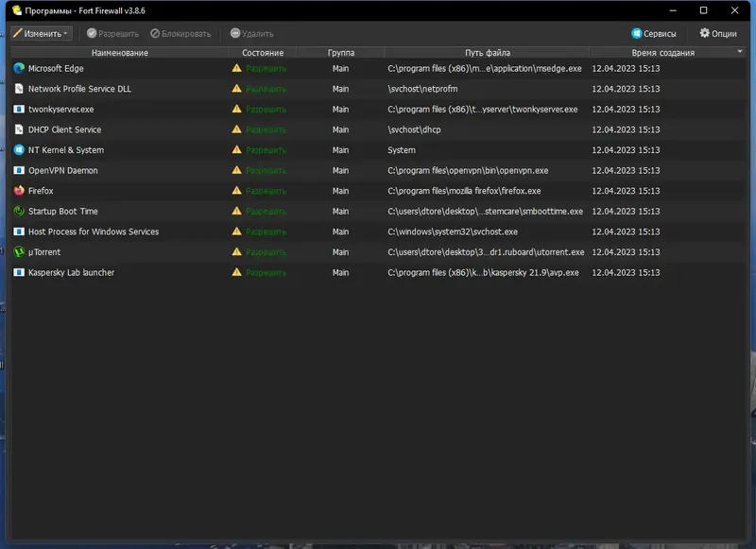Click the Fort Firewall title bar icon

(17, 10)
